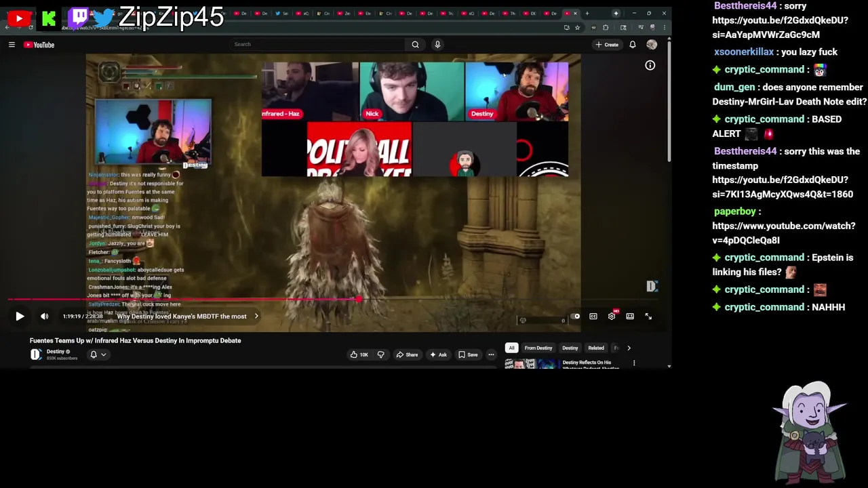
Task: Click the page vertical scrollbar
Action: click(669, 102)
